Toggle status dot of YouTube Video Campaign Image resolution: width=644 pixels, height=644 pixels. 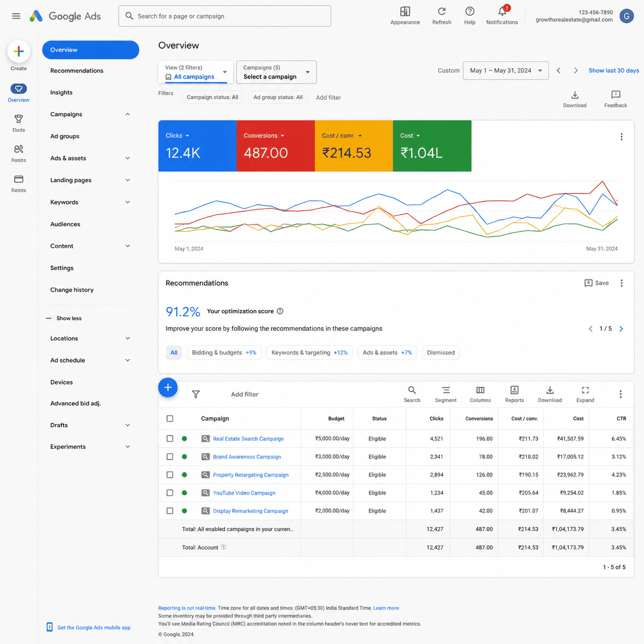point(184,493)
